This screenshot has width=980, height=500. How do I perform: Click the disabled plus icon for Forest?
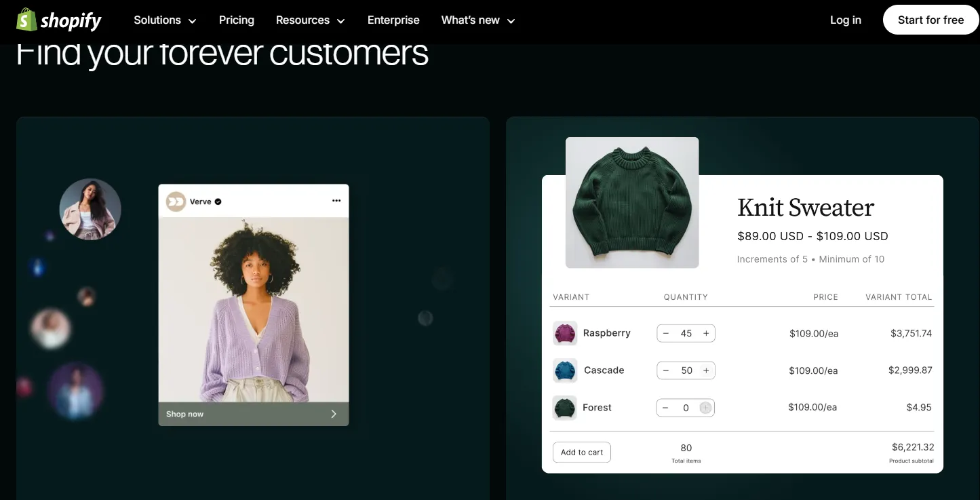705,408
